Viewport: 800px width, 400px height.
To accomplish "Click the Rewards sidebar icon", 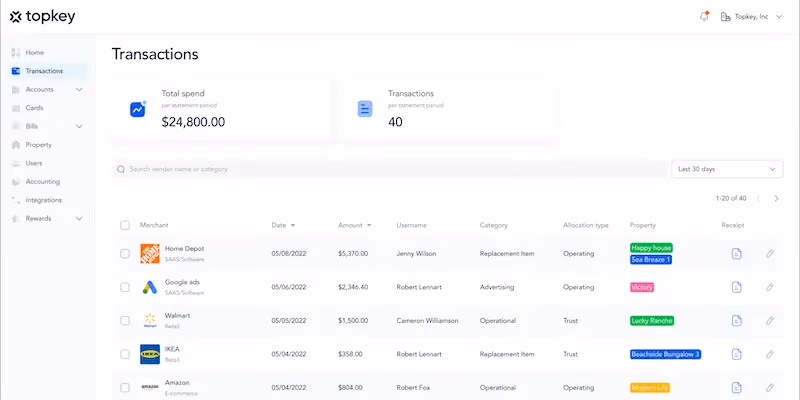I will click(16, 218).
